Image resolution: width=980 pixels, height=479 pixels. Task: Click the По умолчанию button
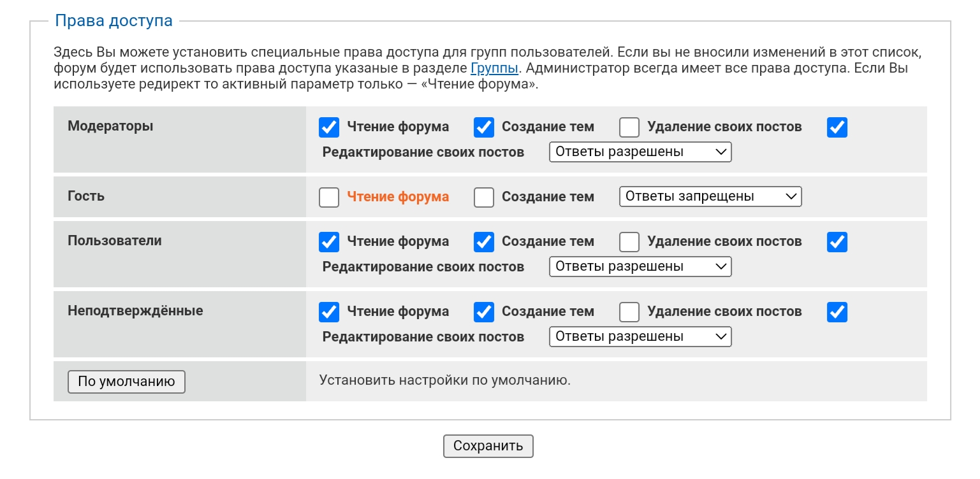click(x=126, y=382)
